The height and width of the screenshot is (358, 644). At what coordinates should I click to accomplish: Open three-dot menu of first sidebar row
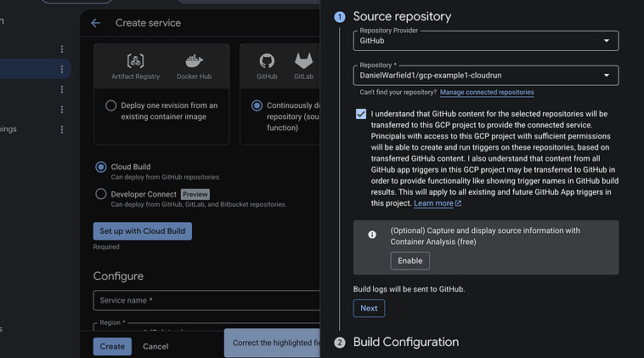pyautogui.click(x=62, y=49)
